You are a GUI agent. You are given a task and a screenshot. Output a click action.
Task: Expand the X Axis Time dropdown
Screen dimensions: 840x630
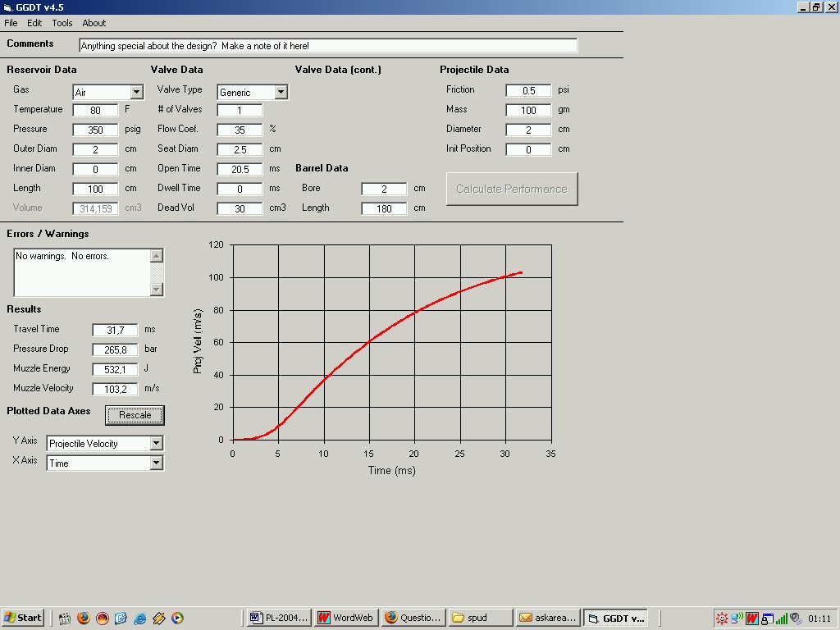[157, 463]
